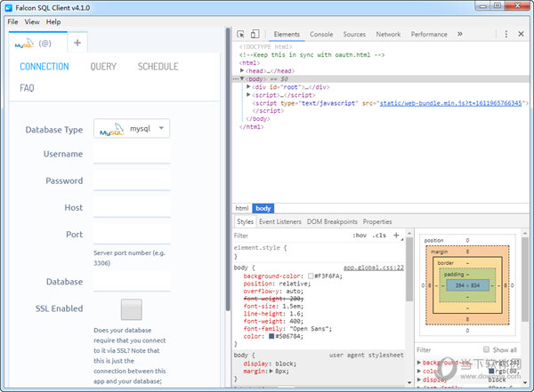The image size is (534, 392).
Task: Toggle the device toolbar icon
Action: (x=255, y=34)
